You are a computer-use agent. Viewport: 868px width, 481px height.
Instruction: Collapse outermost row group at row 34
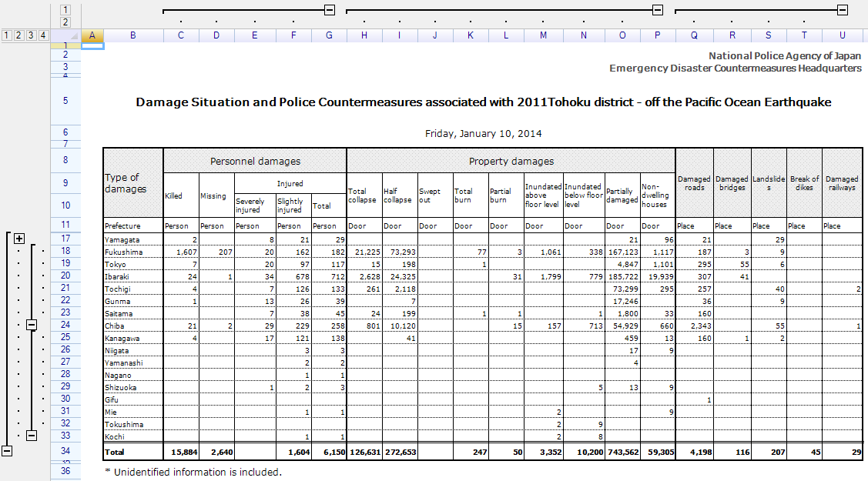7,451
